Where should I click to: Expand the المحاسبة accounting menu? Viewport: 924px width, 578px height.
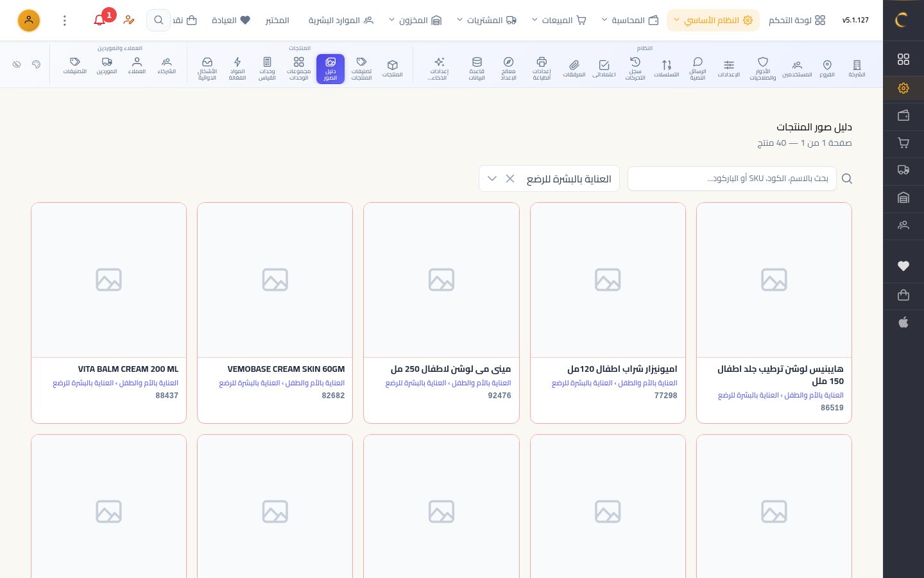click(x=629, y=21)
